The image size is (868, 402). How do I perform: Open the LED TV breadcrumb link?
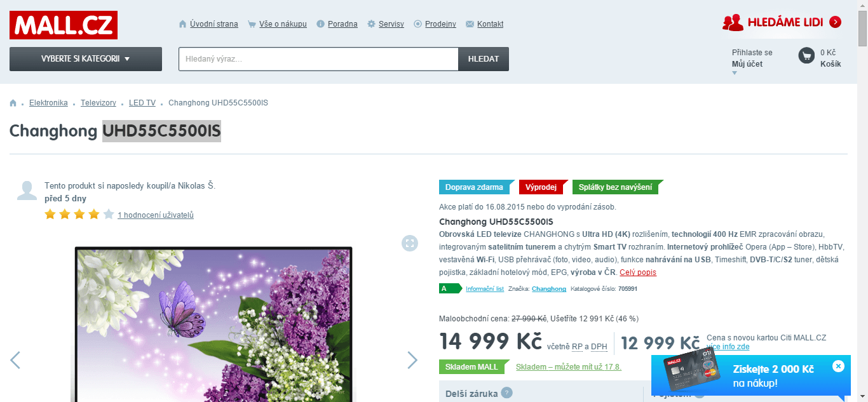point(142,103)
